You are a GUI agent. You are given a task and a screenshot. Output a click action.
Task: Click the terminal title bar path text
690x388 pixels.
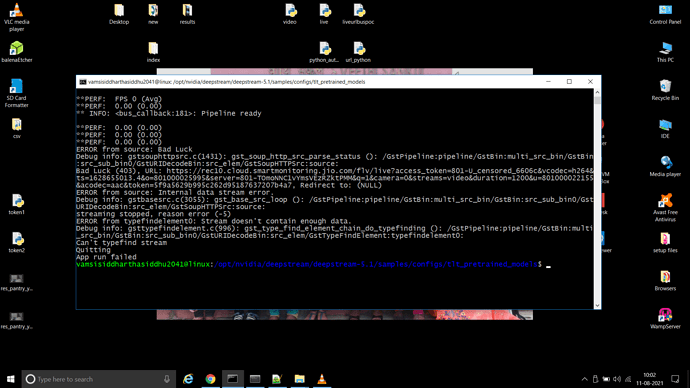[x=227, y=82]
